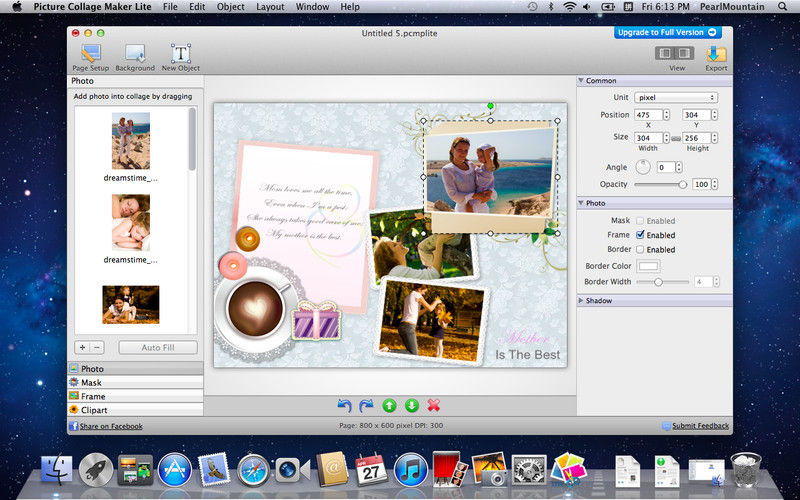800x500 pixels.
Task: Click the Background toolbar icon
Action: [134, 54]
